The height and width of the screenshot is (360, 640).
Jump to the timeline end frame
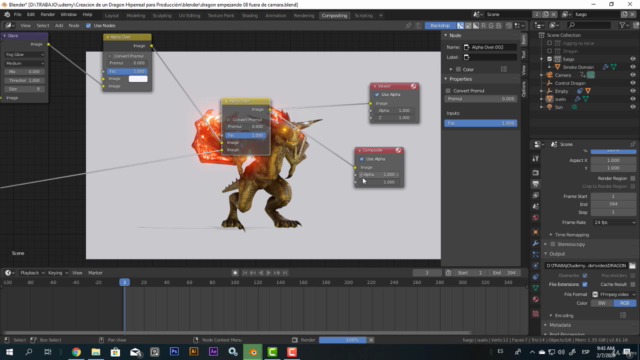click(x=285, y=273)
